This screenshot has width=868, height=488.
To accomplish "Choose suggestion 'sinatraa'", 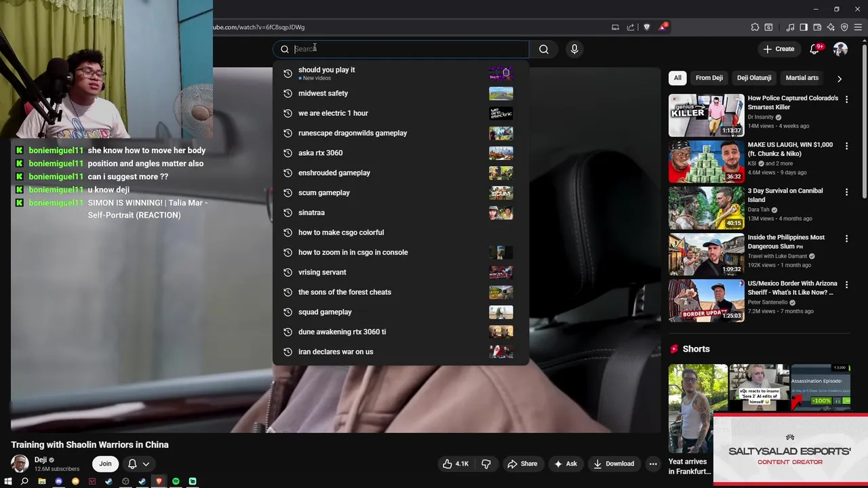I will (400, 213).
